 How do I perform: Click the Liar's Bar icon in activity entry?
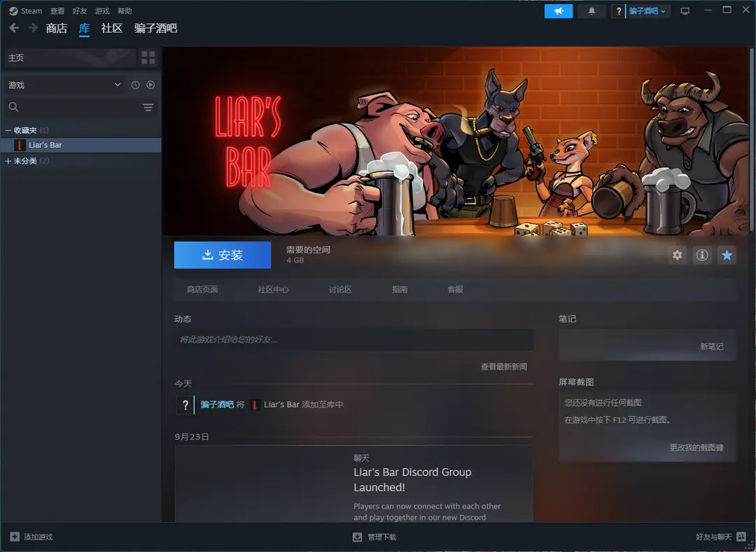255,404
